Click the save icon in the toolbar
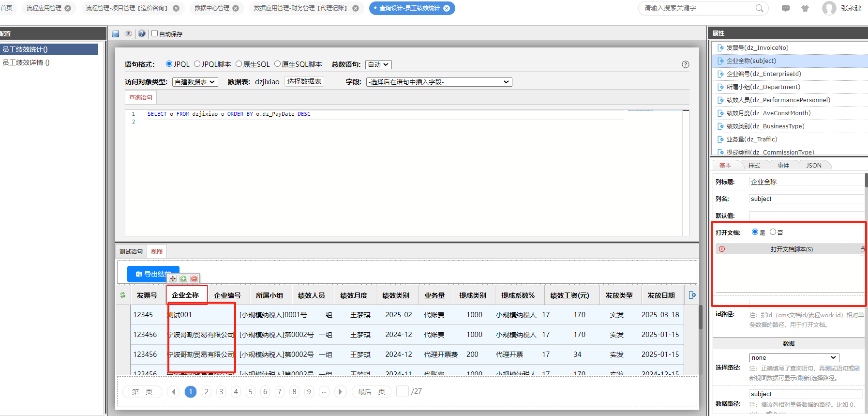868x416 pixels. 116,34
